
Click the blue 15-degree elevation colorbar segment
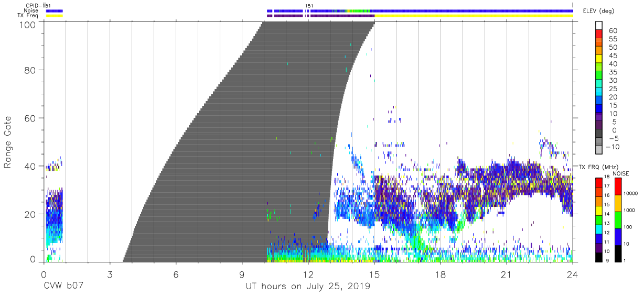(598, 109)
